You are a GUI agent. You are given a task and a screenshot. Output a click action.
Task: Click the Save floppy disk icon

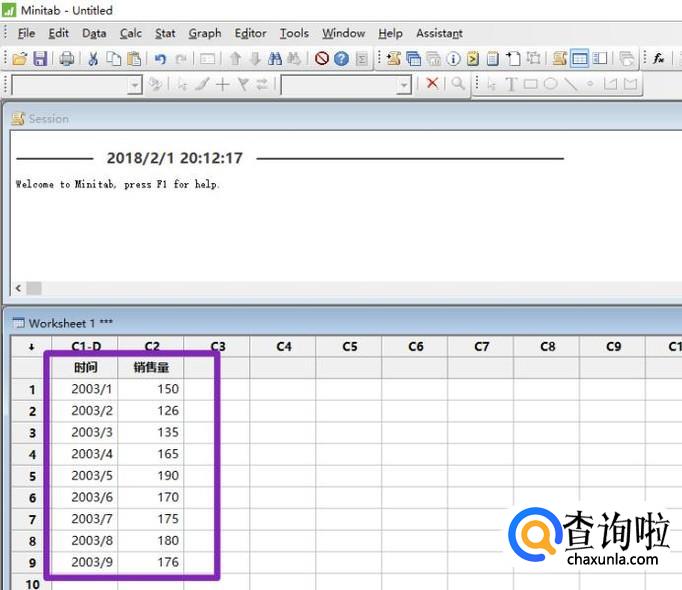tap(40, 58)
